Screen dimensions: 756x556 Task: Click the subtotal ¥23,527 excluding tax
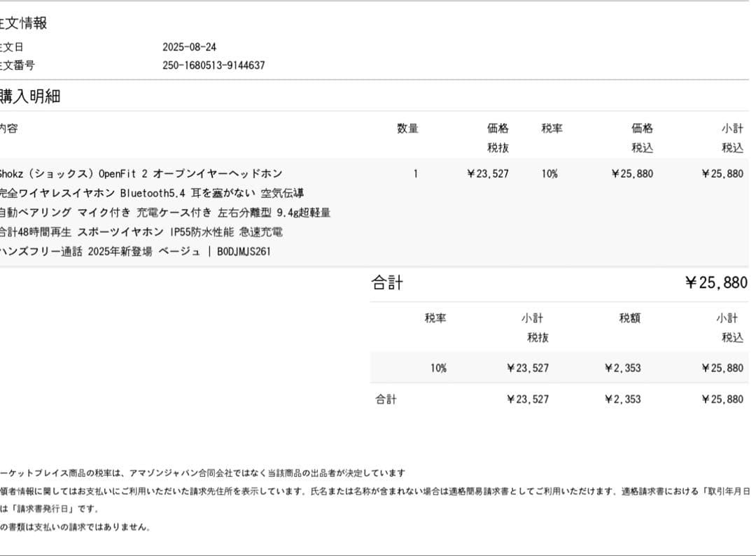528,367
